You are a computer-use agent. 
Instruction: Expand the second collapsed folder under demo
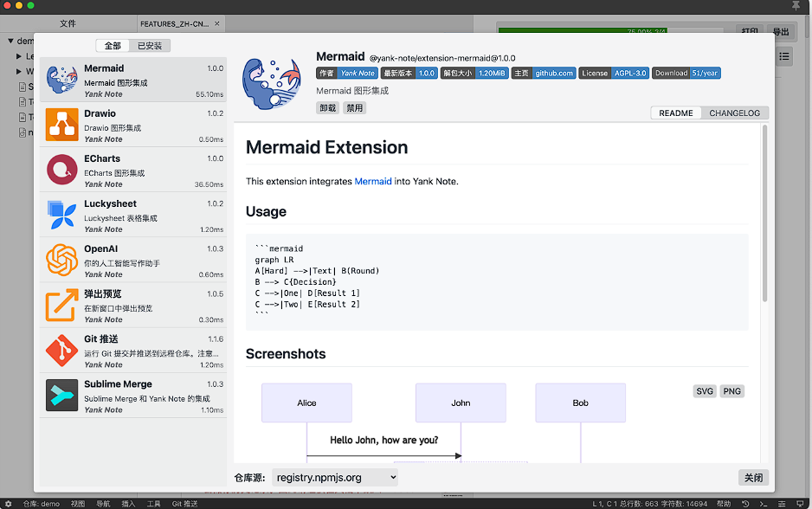coord(19,72)
